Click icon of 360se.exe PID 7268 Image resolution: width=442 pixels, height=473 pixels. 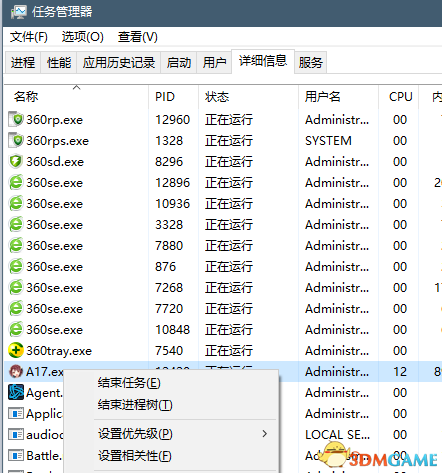(x=16, y=287)
